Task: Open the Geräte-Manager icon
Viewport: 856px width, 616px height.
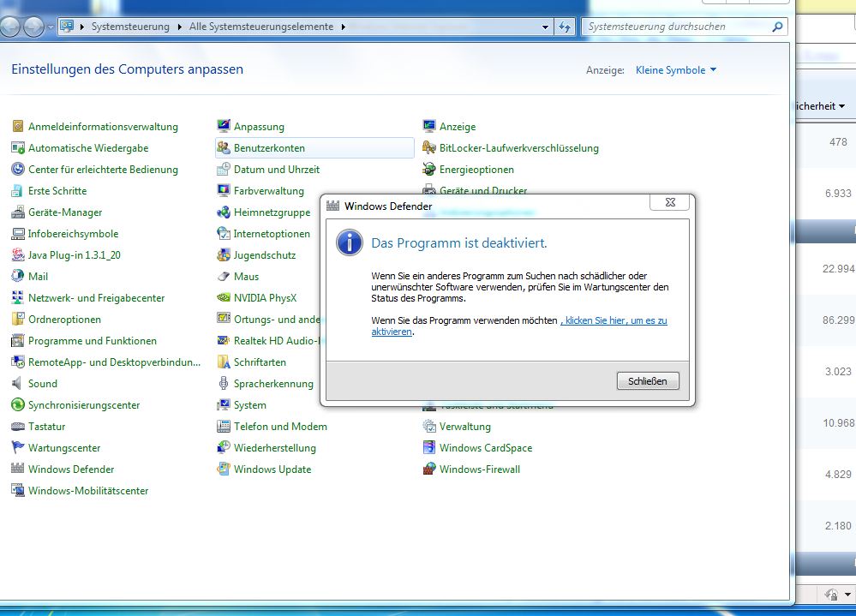Action: pyautogui.click(x=18, y=212)
